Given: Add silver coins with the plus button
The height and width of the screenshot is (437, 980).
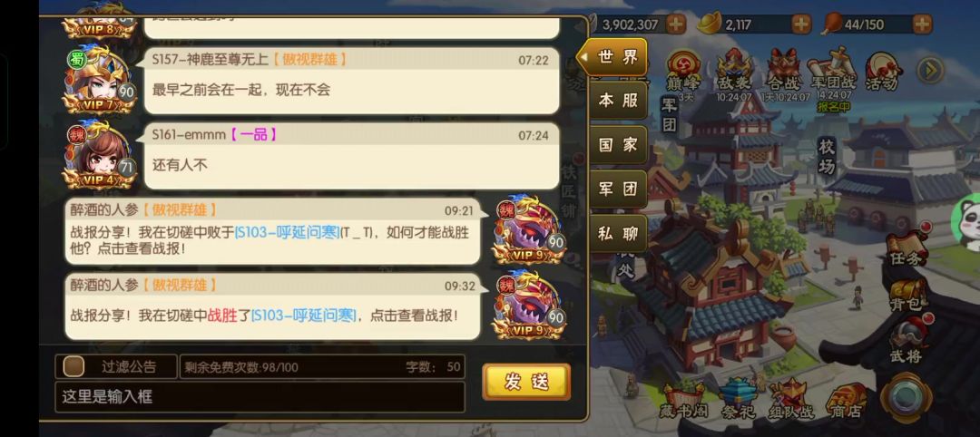Looking at the screenshot, I should pos(676,24).
